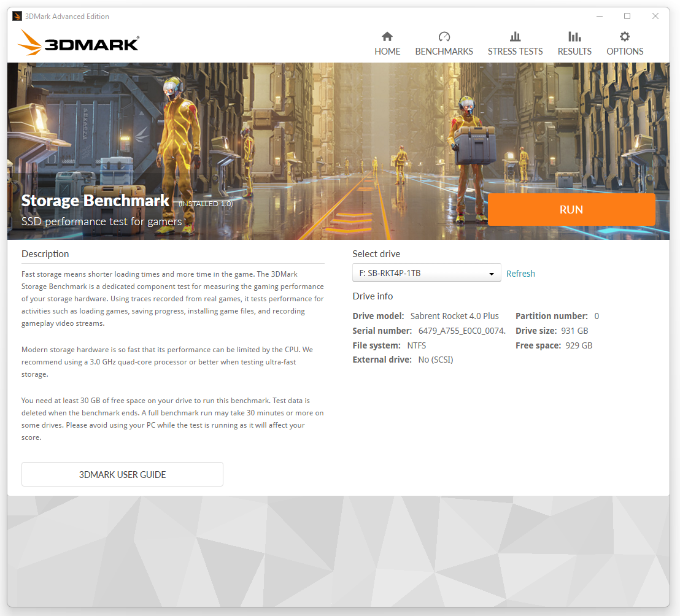
Task: Click partition number value '0'
Action: click(597, 316)
